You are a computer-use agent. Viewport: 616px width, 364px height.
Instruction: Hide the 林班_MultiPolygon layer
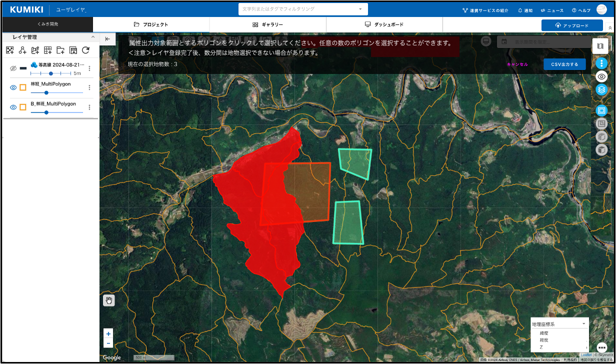13,87
